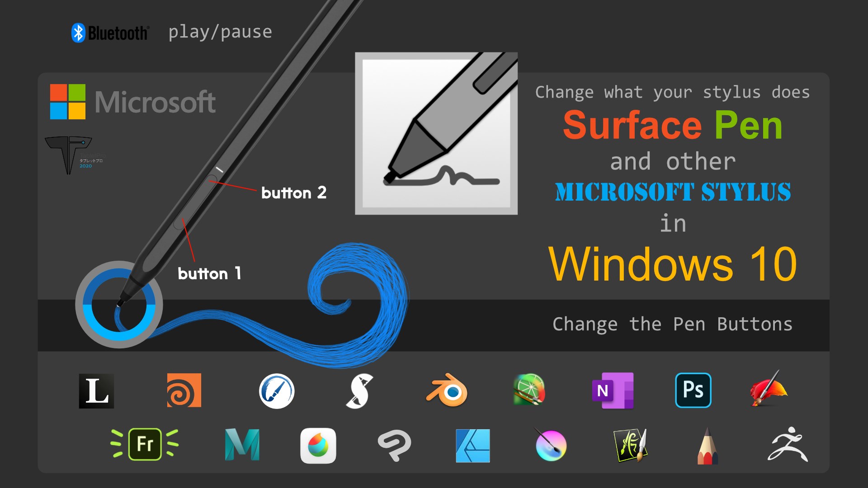Click the "play/pause" text
Image resolution: width=868 pixels, height=488 pixels.
[x=220, y=32]
